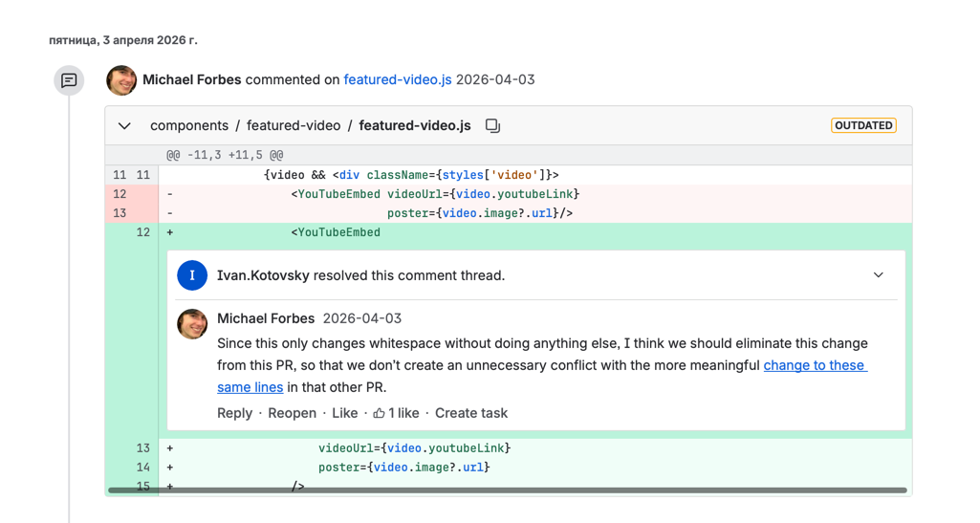The width and height of the screenshot is (980, 523).
Task: Collapse the featured-video.js diff with the chevron
Action: (x=124, y=126)
